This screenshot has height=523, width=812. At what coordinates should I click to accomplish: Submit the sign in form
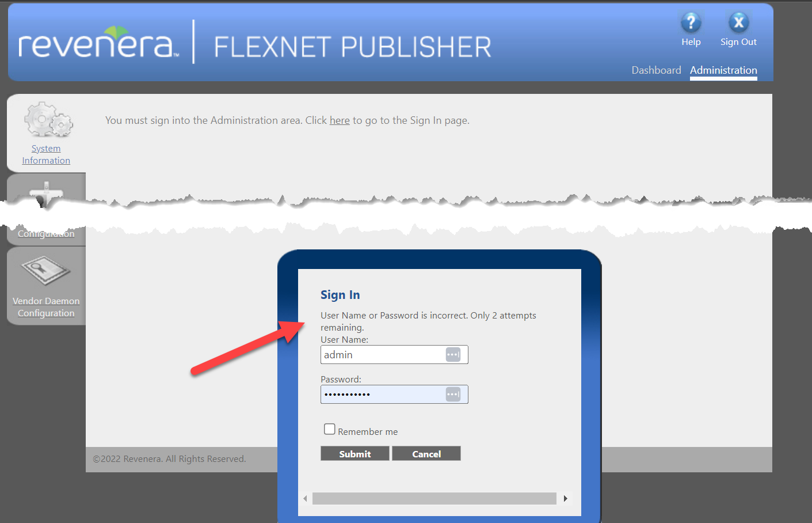click(355, 454)
